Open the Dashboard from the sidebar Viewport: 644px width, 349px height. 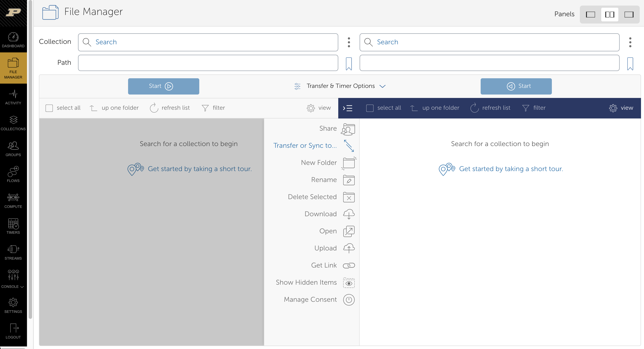tap(13, 40)
